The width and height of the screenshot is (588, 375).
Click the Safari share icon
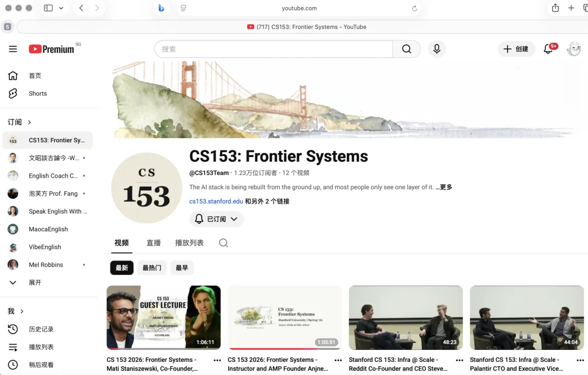(555, 8)
